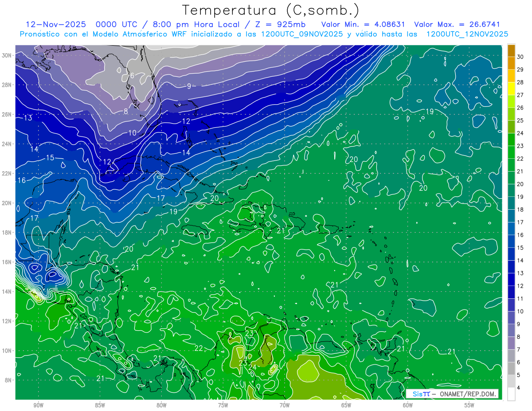532x411 pixels.
Task: Click the contour label '10' on the map
Action: pos(133,133)
